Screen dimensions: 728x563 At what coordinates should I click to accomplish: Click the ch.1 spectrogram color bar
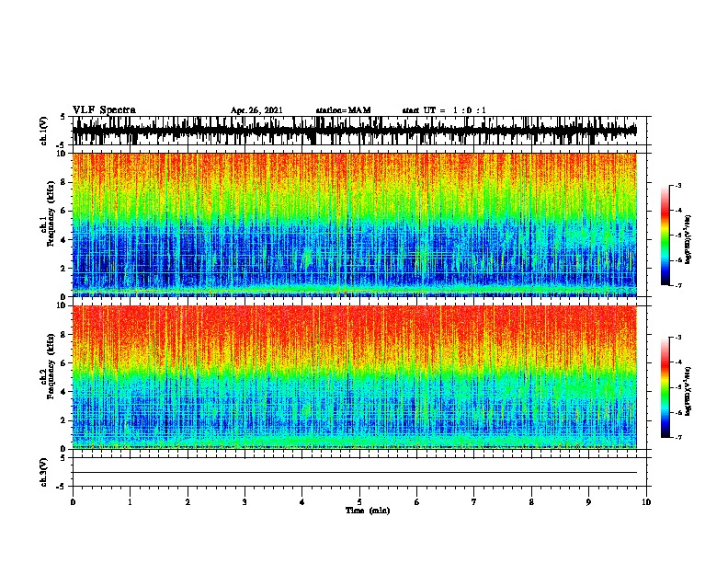coord(665,236)
